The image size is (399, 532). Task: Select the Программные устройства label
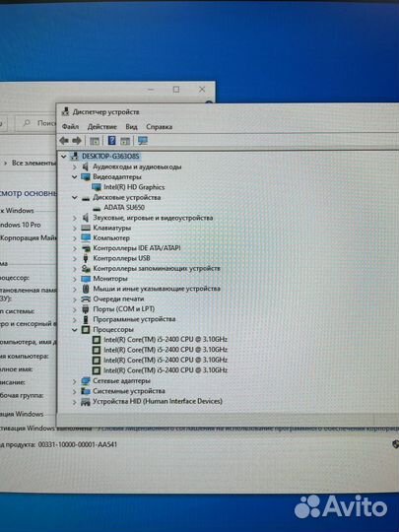pyautogui.click(x=134, y=319)
